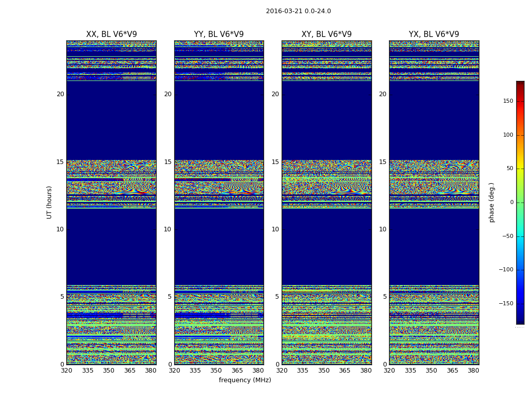Screen dimensions: 532x405
Task: Click the 350 tick under XX plot
Action: 108,371
